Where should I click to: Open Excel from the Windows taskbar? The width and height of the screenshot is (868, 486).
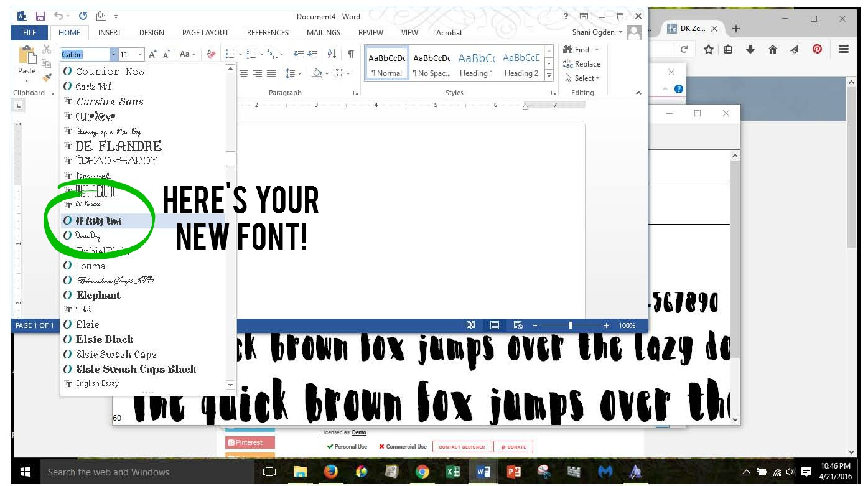(453, 472)
